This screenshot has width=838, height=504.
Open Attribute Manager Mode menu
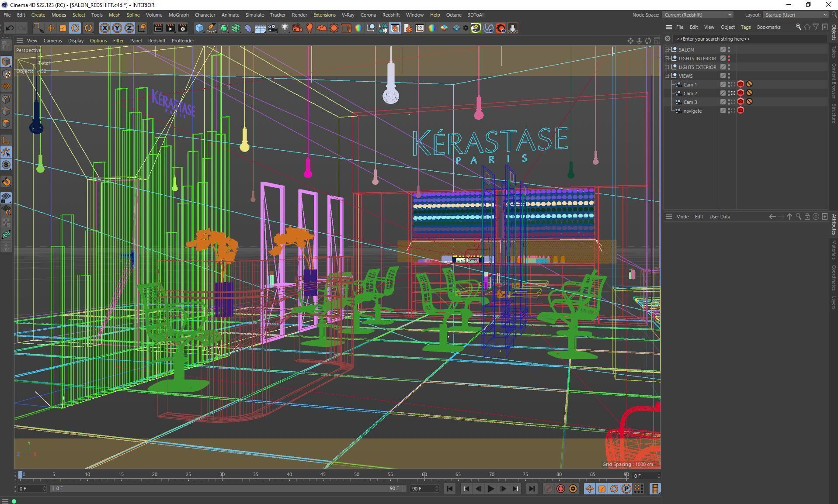point(682,217)
